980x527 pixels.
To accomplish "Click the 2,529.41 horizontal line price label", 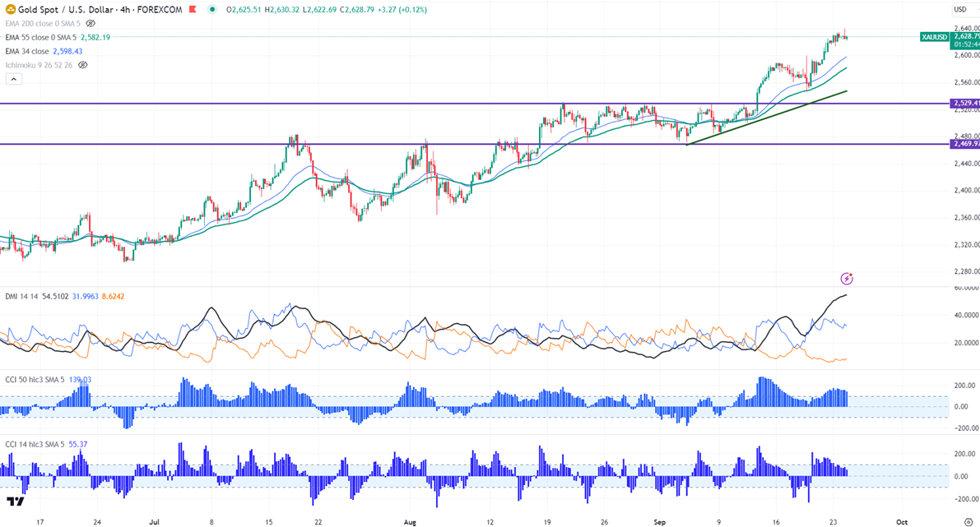I will point(965,103).
